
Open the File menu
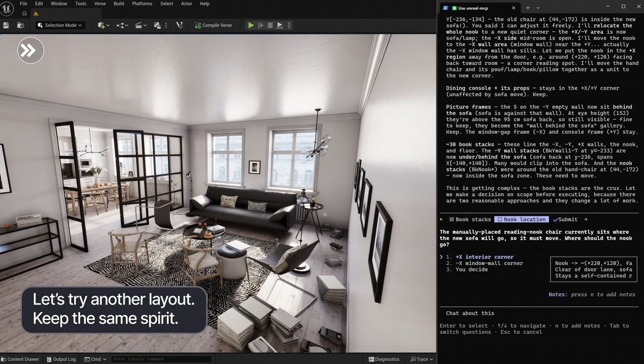tap(23, 4)
